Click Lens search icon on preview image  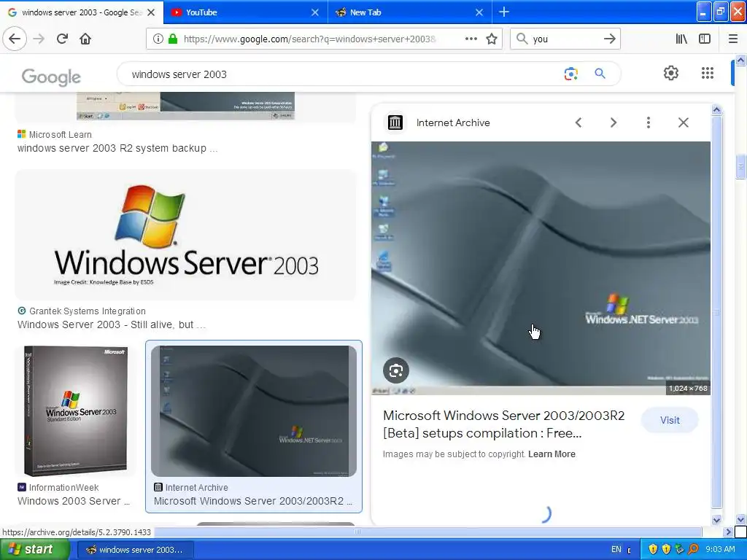pos(396,370)
